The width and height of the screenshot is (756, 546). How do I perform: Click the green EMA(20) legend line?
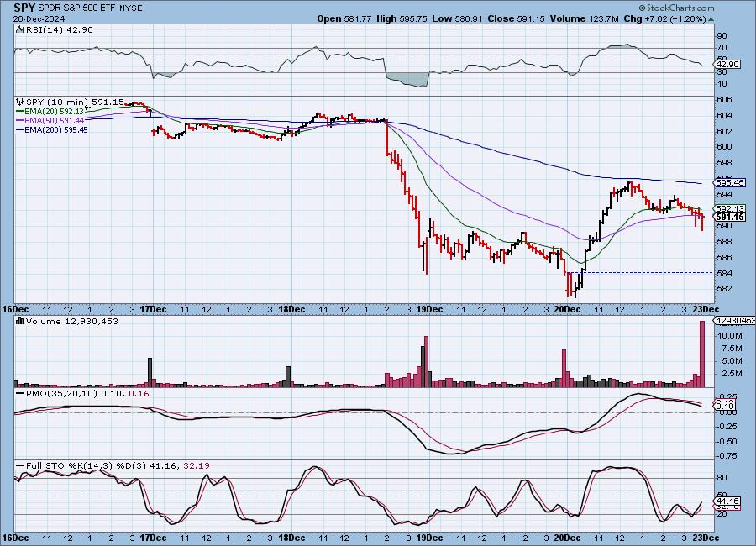[x=20, y=112]
